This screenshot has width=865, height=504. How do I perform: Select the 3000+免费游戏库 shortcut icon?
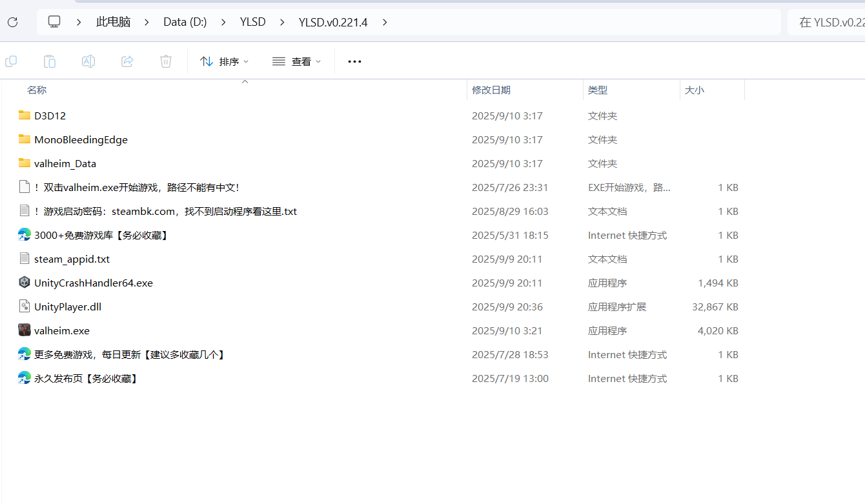pyautogui.click(x=25, y=235)
